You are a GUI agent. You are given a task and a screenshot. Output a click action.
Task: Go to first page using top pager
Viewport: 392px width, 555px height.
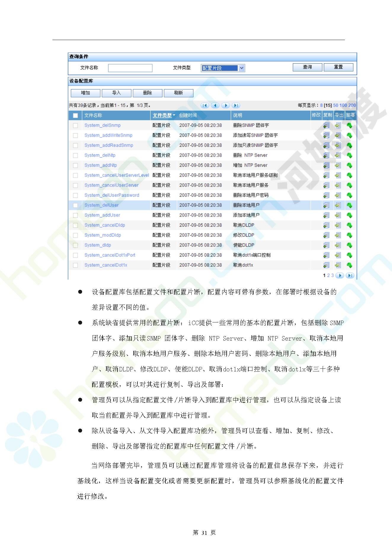coord(205,105)
